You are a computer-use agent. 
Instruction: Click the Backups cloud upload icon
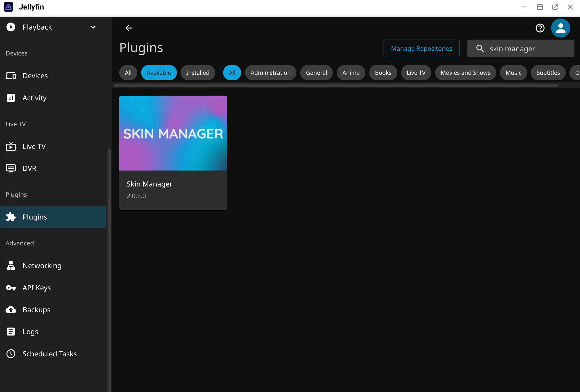click(x=11, y=310)
